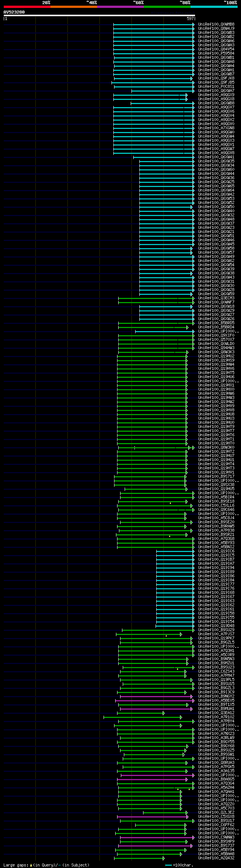This screenshot has width=241, height=868.
Task: Click the white query length bar
Action: tap(99, 15)
